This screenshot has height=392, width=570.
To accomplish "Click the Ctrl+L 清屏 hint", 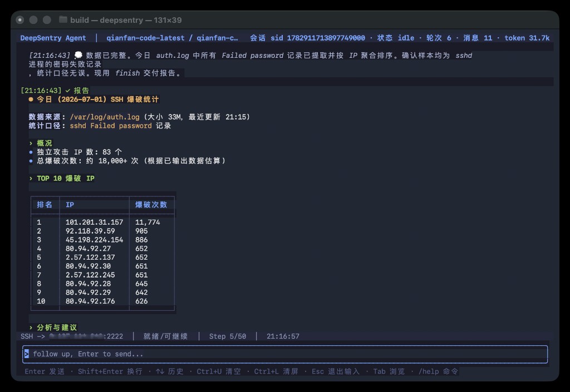I will pos(276,371).
